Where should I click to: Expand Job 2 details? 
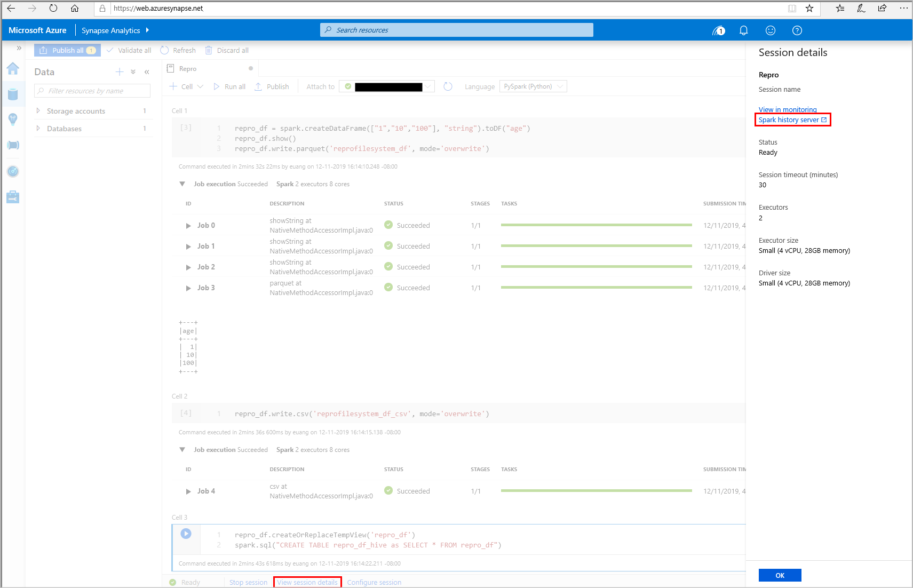click(x=188, y=267)
